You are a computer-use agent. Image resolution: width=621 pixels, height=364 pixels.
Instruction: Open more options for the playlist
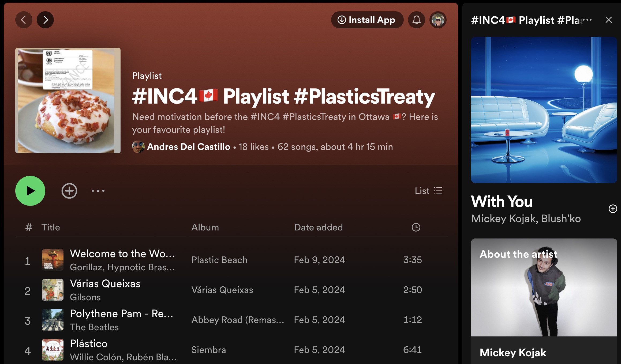click(x=98, y=191)
